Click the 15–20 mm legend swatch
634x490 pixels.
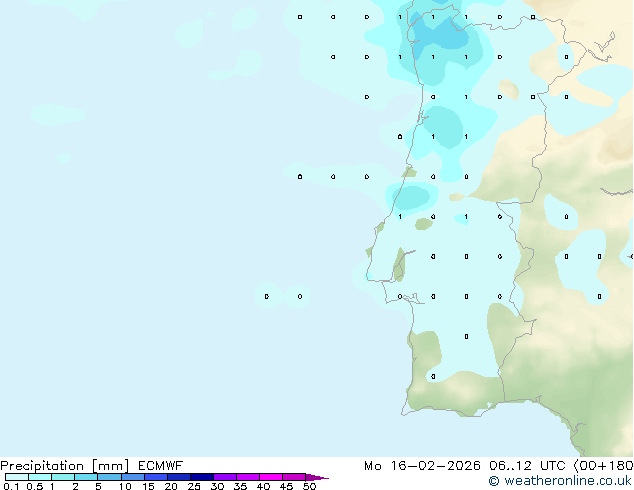(156, 477)
